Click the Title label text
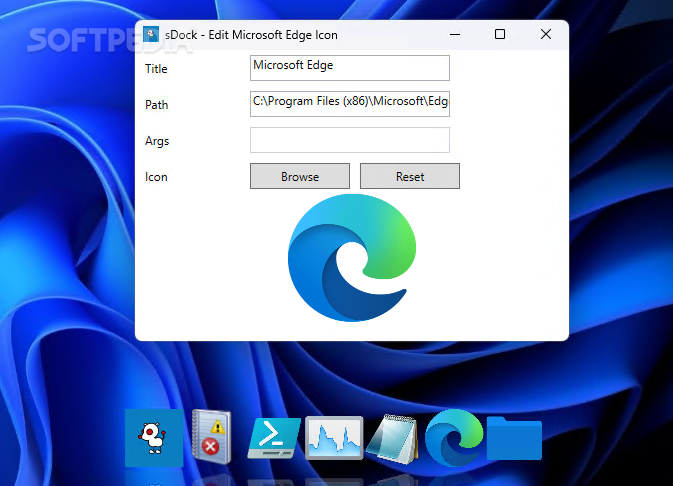The image size is (673, 486). [156, 69]
